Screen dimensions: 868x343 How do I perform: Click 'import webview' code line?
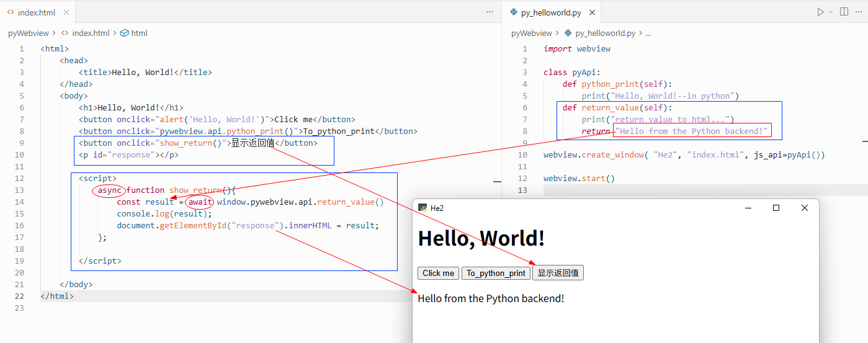(x=577, y=48)
